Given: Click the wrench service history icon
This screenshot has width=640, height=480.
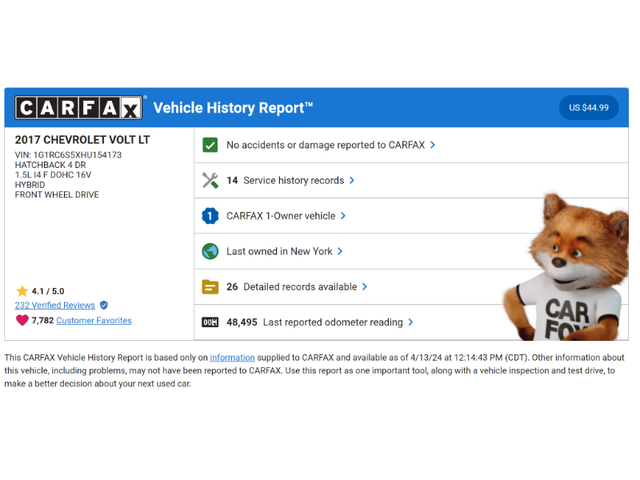Looking at the screenshot, I should (210, 180).
